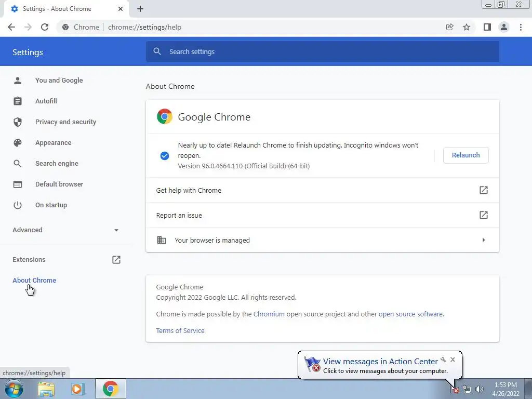Click external-link icon beside Get help with Chrome
The image size is (532, 399).
click(x=484, y=190)
